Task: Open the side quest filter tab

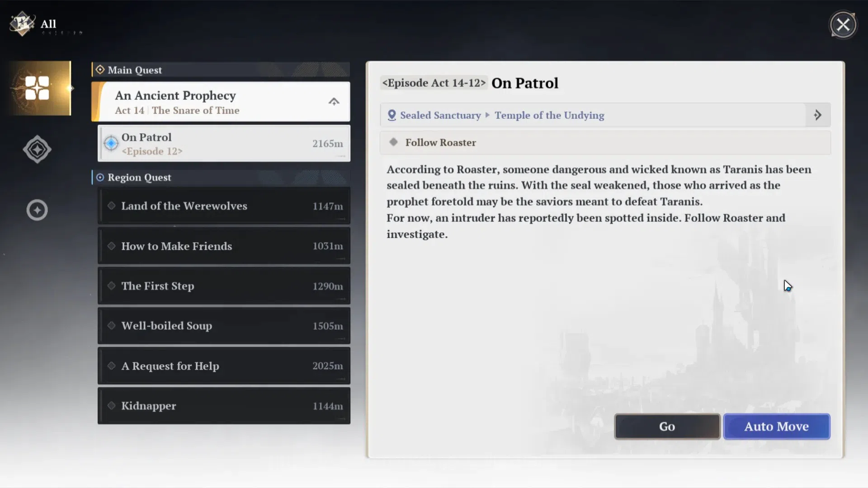Action: [37, 210]
